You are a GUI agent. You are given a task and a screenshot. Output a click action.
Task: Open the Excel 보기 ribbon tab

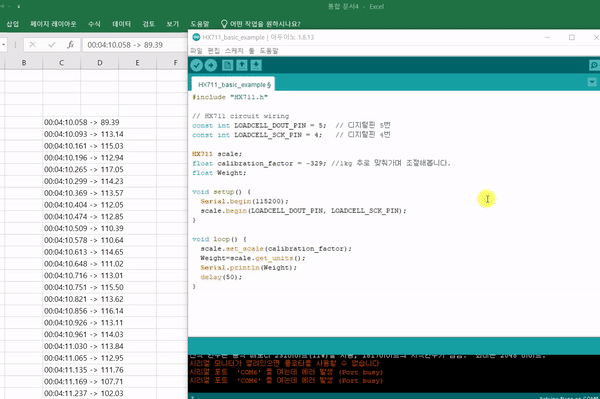173,24
